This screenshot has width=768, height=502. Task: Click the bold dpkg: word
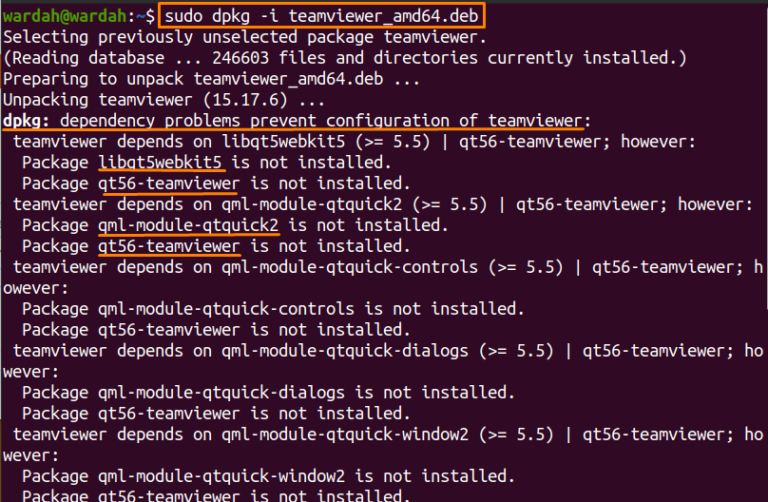[x=26, y=120]
